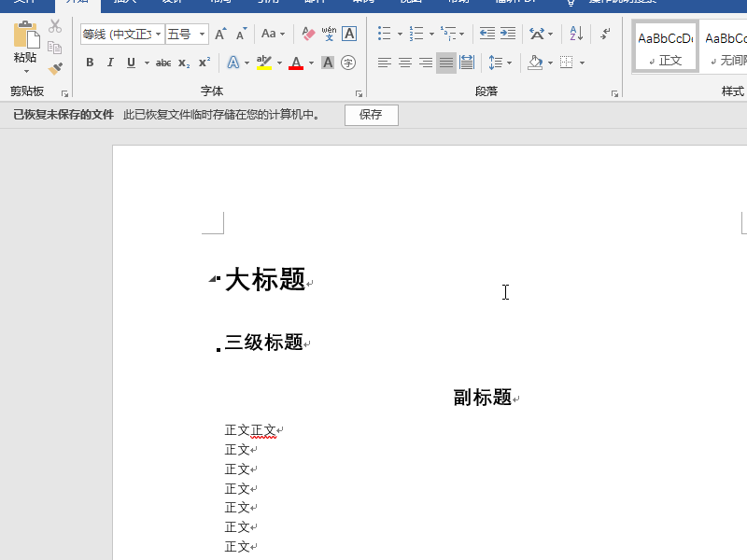Toggle subscript formatting

(184, 63)
